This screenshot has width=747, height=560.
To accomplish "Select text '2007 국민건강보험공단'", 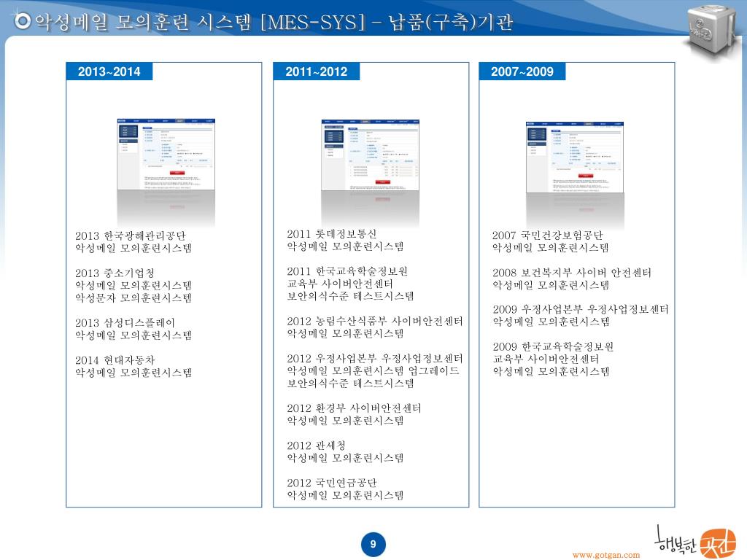I will coord(547,236).
